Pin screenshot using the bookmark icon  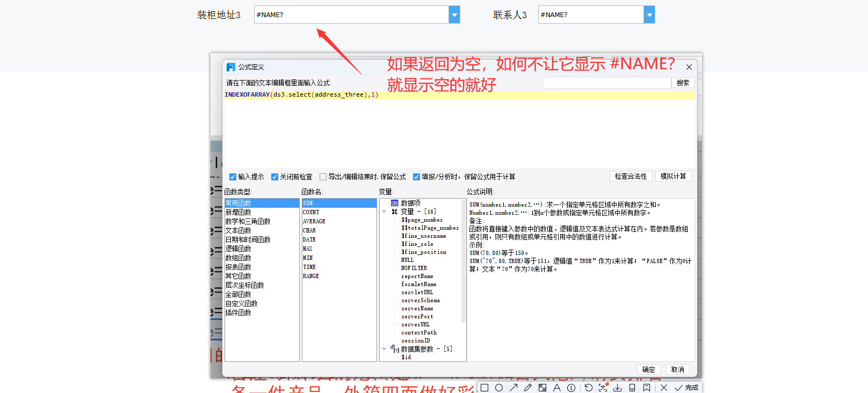point(647,388)
